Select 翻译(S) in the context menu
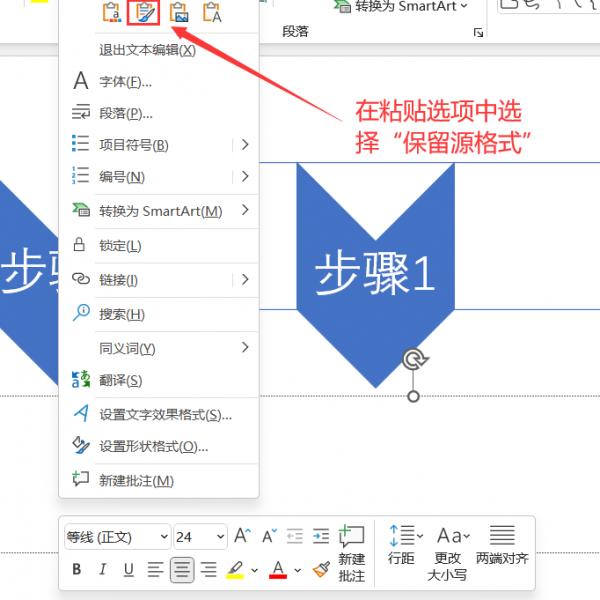 pos(158,380)
